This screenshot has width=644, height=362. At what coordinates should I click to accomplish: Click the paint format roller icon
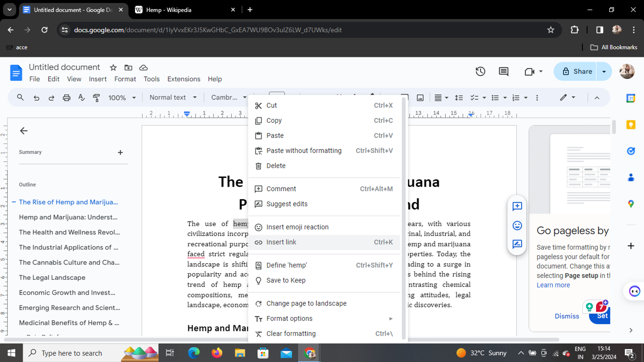[96, 98]
